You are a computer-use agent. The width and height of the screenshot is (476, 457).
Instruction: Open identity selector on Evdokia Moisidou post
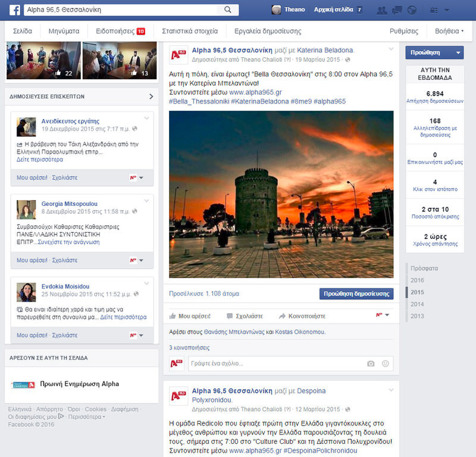pyautogui.click(x=137, y=335)
